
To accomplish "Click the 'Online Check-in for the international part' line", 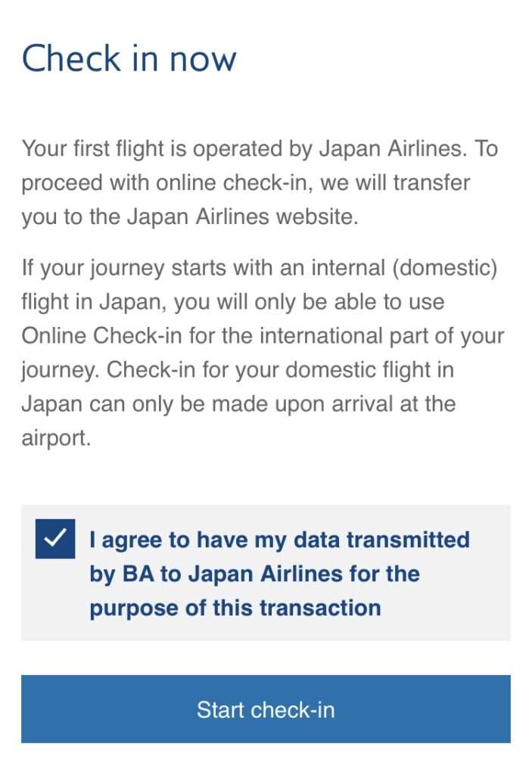I will 263,335.
